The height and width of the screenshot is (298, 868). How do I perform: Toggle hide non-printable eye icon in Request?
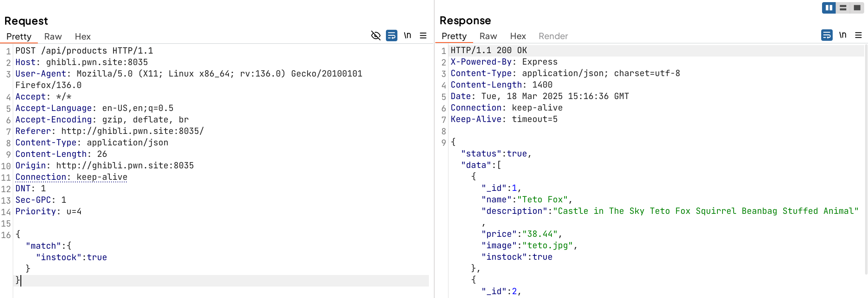click(x=376, y=35)
